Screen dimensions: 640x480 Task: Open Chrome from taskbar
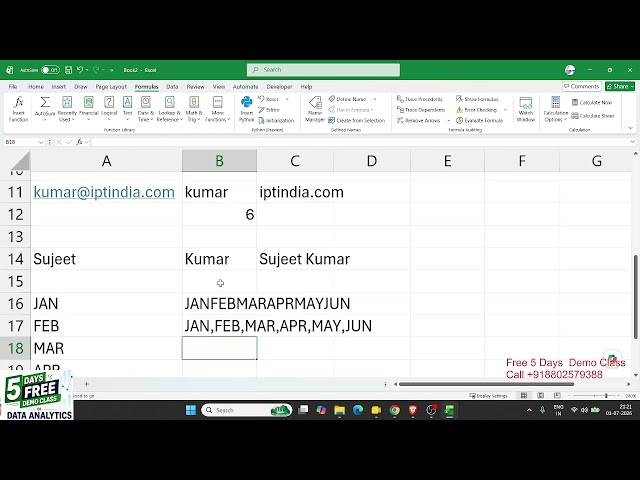pos(394,410)
